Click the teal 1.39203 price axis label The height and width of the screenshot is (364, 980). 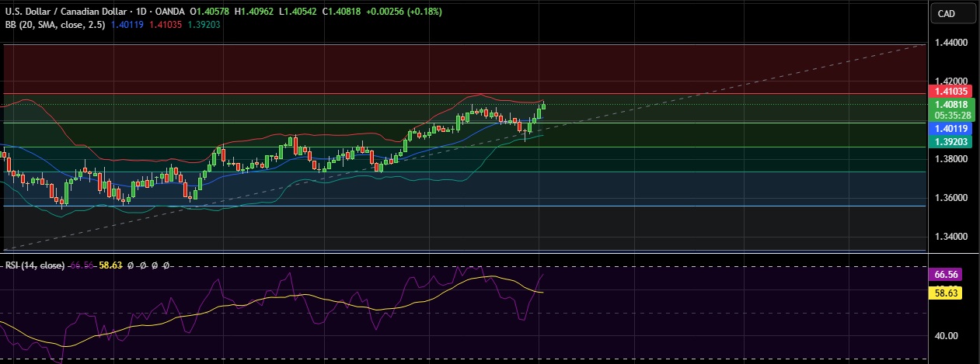[x=951, y=141]
